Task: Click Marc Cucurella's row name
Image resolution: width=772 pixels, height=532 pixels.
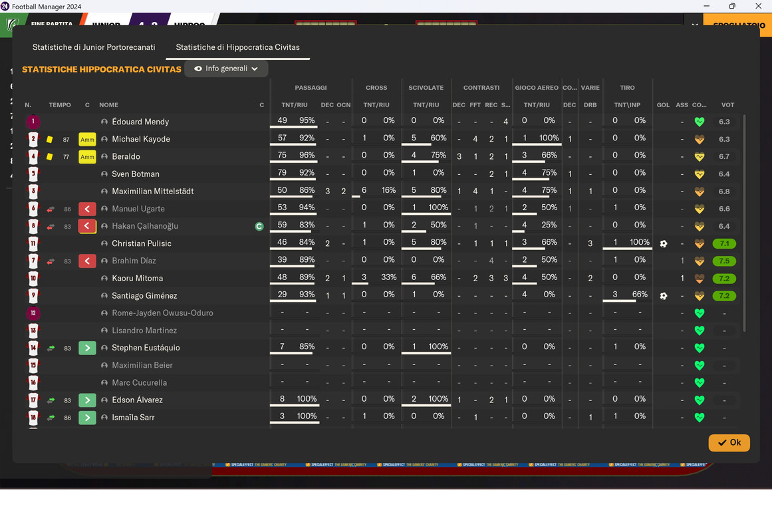Action: point(140,383)
